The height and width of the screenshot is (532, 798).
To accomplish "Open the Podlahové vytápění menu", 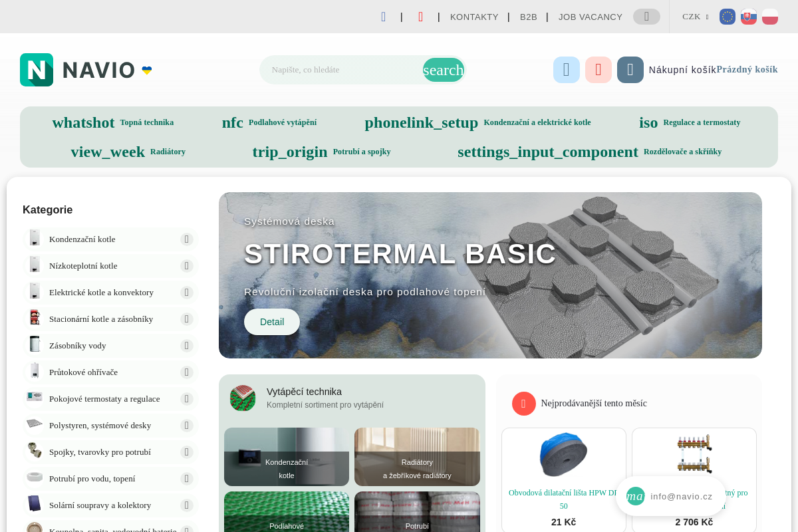I will coord(283,122).
